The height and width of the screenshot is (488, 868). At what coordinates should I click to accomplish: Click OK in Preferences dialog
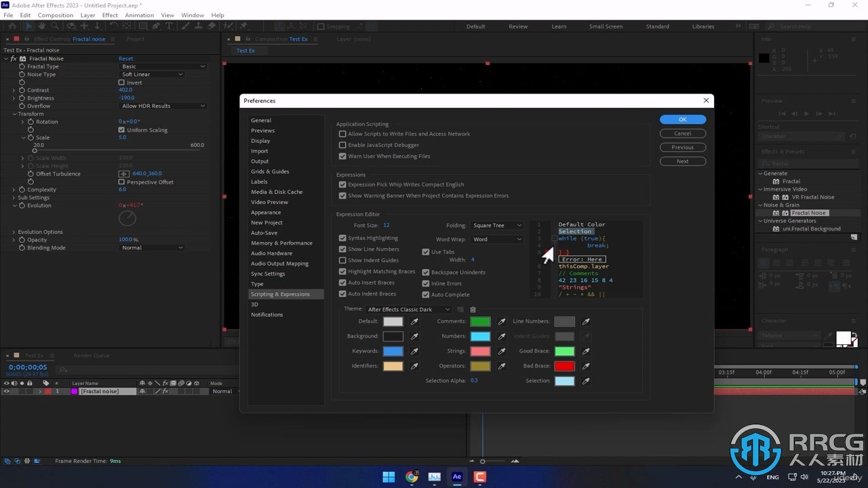click(x=683, y=119)
